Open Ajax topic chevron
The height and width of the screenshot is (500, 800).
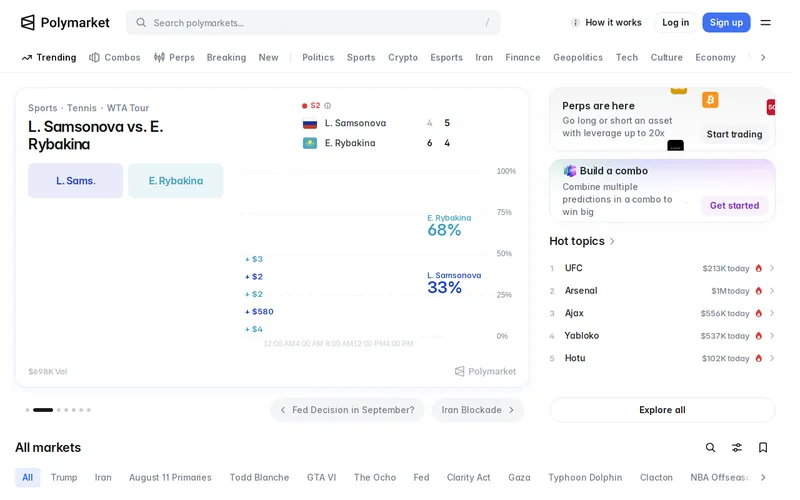pyautogui.click(x=772, y=313)
